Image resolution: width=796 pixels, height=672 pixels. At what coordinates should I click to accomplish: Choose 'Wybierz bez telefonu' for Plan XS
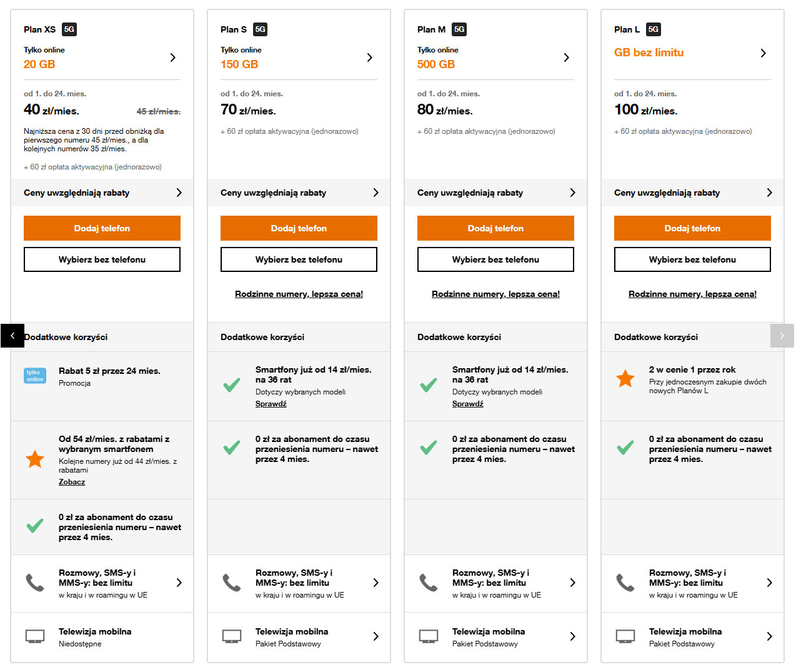pos(102,259)
